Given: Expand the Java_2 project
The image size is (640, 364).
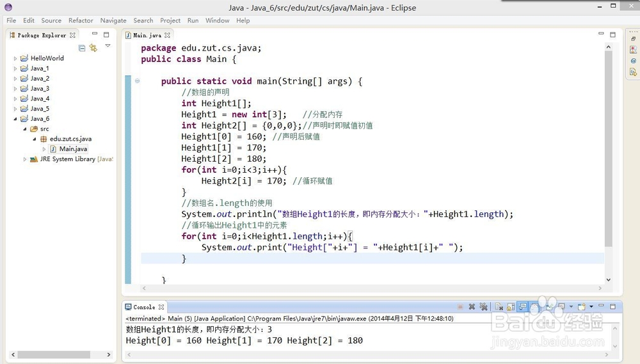Looking at the screenshot, I should pos(15,78).
